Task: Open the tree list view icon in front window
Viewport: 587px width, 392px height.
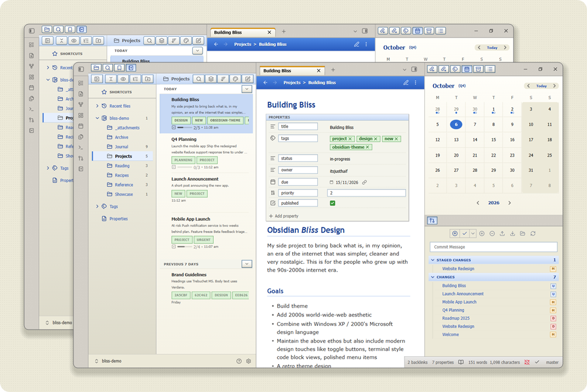Action: tap(135, 79)
